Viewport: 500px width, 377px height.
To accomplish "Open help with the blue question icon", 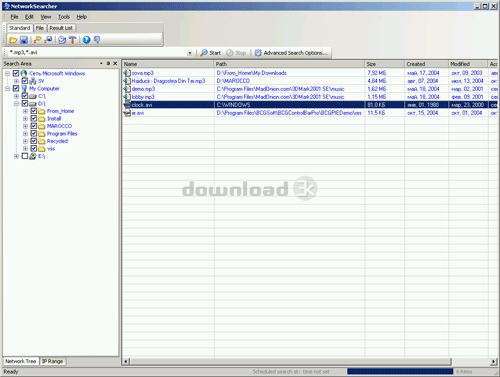I will (86, 40).
